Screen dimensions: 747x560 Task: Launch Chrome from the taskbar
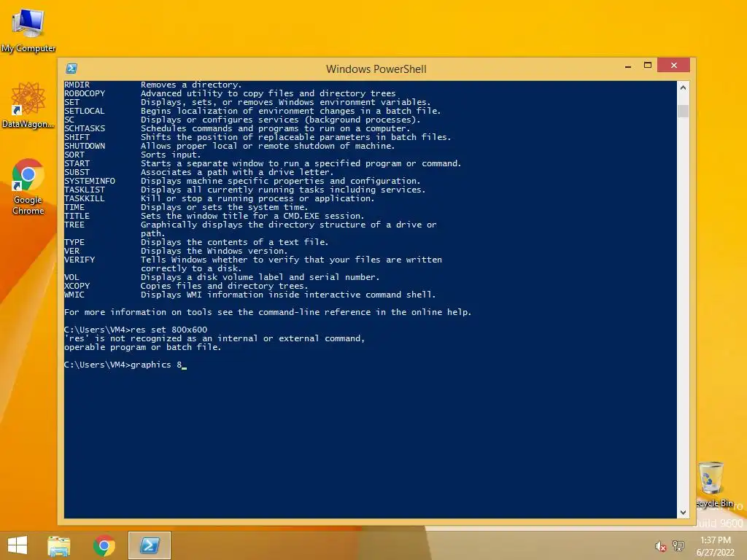tap(104, 545)
